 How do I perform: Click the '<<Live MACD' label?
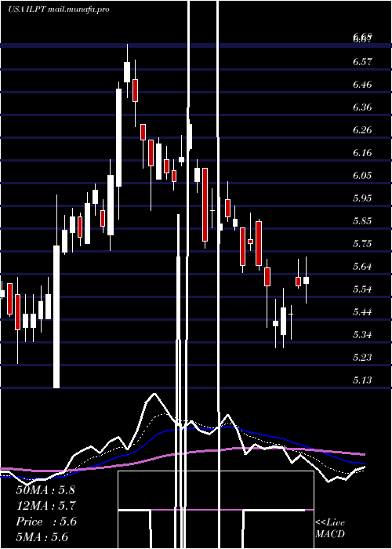330,529
